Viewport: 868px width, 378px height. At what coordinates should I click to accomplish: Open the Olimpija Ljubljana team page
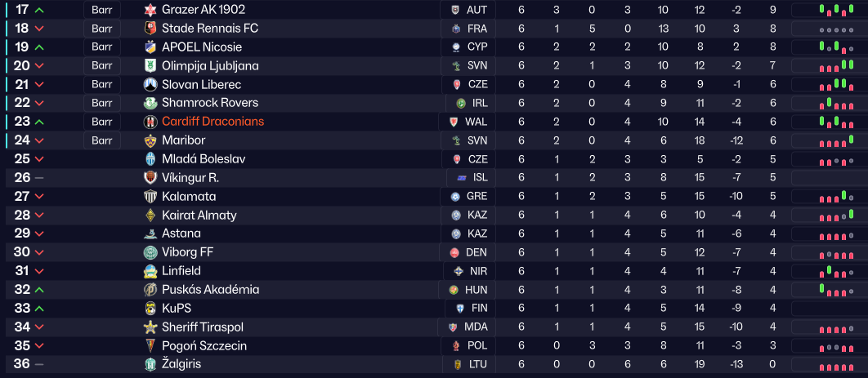[210, 66]
